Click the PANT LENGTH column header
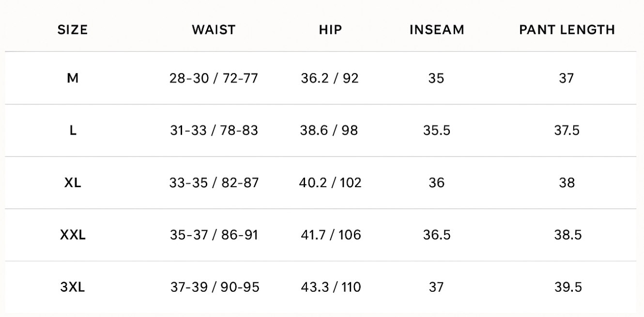This screenshot has height=317, width=644. pyautogui.click(x=567, y=30)
